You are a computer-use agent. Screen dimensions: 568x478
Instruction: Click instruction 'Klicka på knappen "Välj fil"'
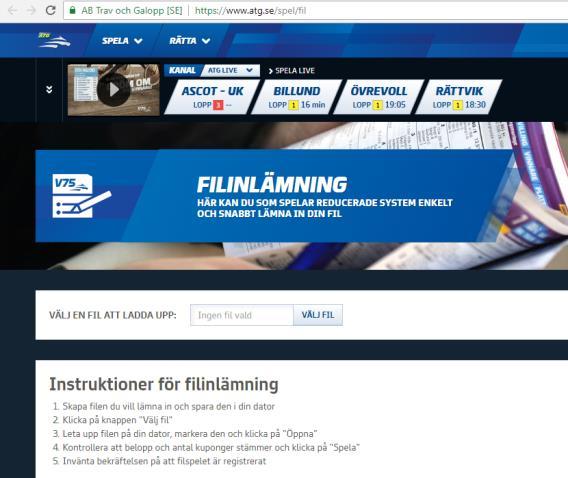coord(117,420)
